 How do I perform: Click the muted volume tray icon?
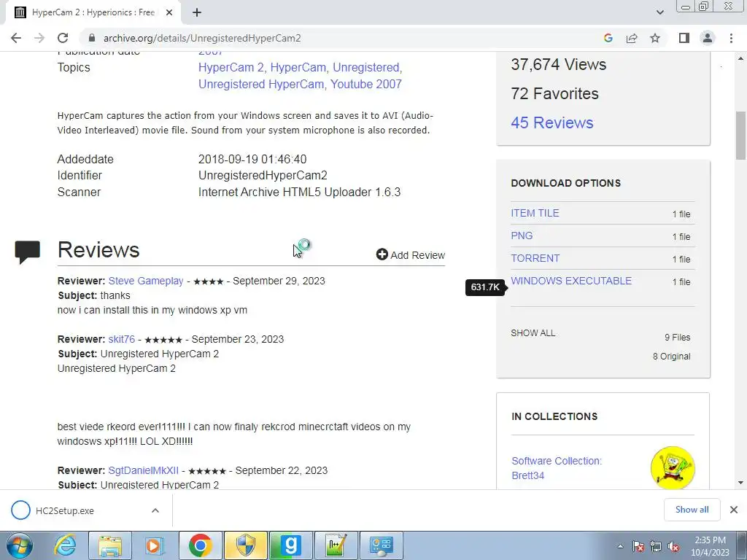673,547
